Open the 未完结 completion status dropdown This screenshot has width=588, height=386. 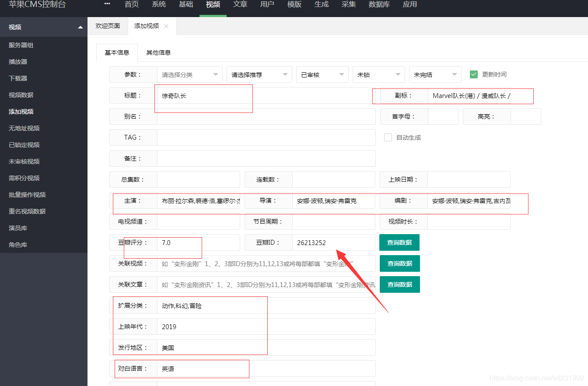435,74
